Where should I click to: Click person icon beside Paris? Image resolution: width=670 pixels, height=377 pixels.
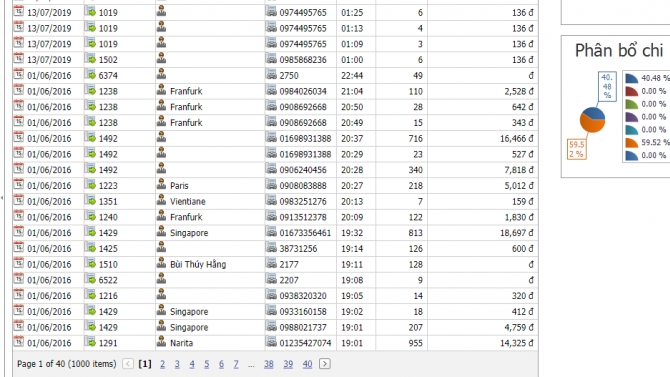161,185
